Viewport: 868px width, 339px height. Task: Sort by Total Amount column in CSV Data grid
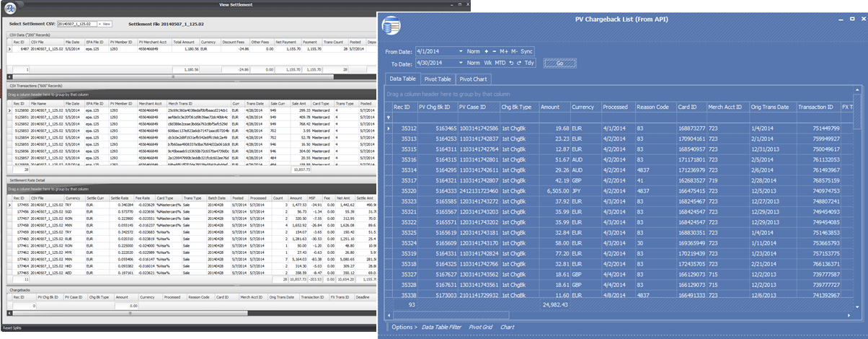click(x=185, y=43)
